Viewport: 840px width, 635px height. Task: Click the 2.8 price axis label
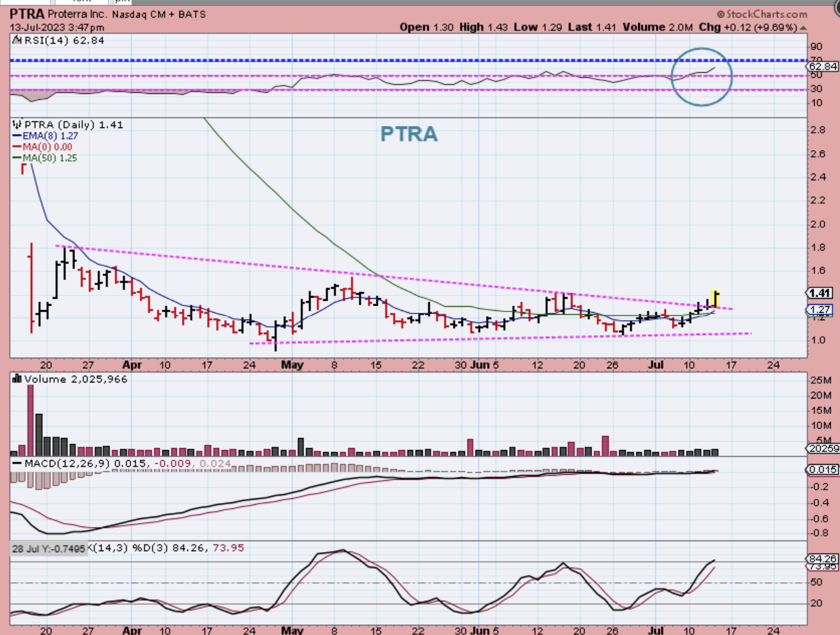[x=818, y=130]
